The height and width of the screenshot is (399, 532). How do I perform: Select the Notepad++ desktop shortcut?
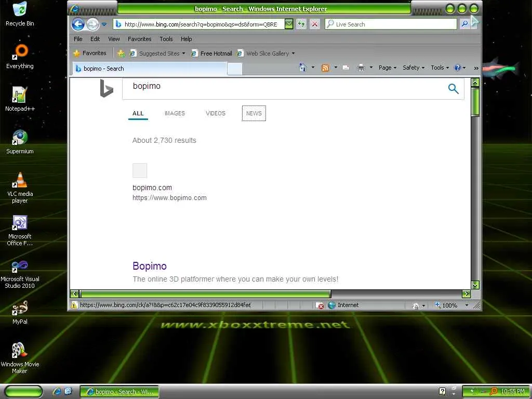click(x=20, y=99)
